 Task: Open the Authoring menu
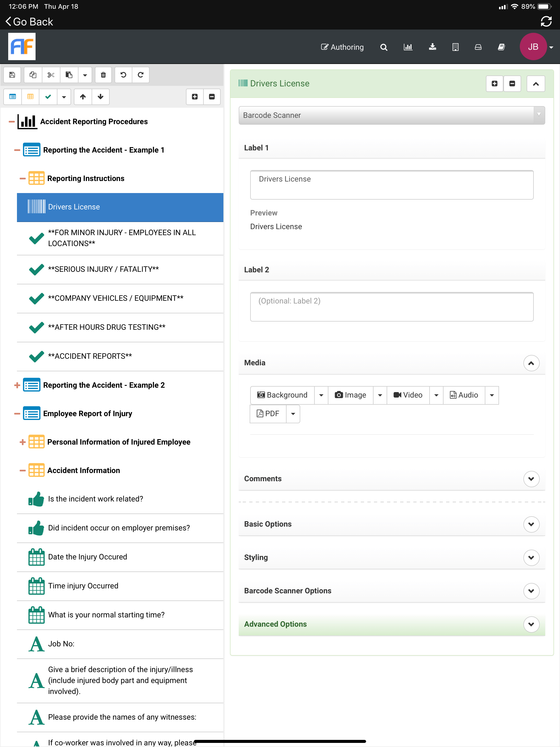click(342, 47)
